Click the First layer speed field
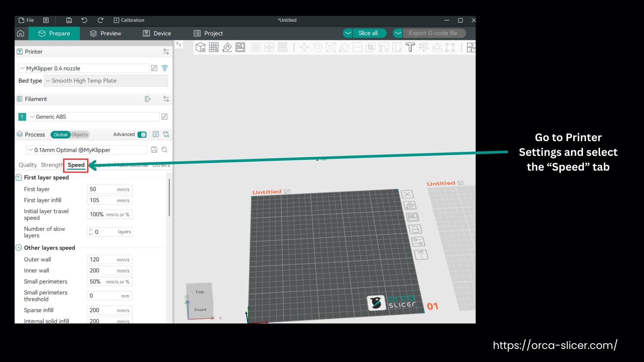This screenshot has width=644, height=362. coord(110,189)
